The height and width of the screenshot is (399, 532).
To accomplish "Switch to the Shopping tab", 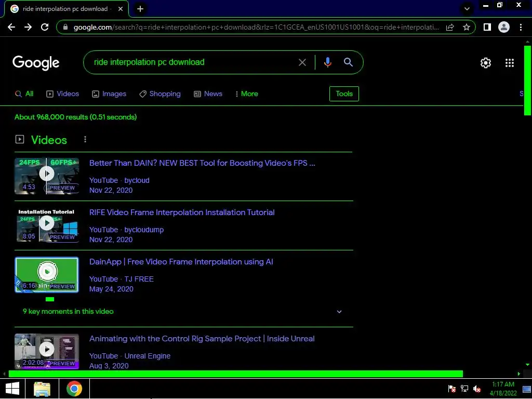I will 160,94.
